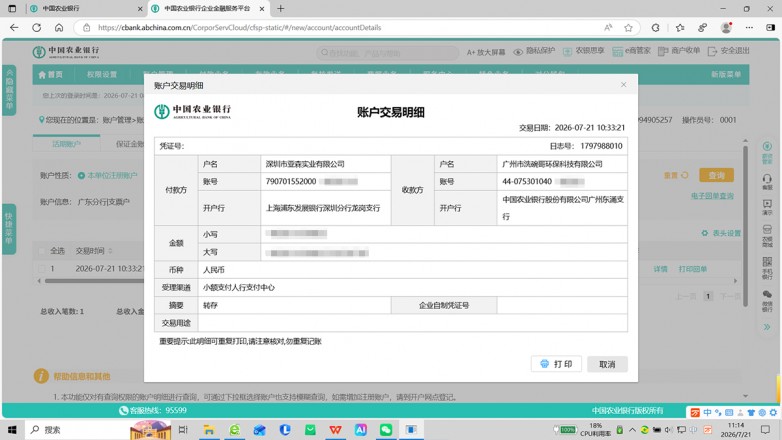
Task: Click browser home icon
Action: [59, 27]
